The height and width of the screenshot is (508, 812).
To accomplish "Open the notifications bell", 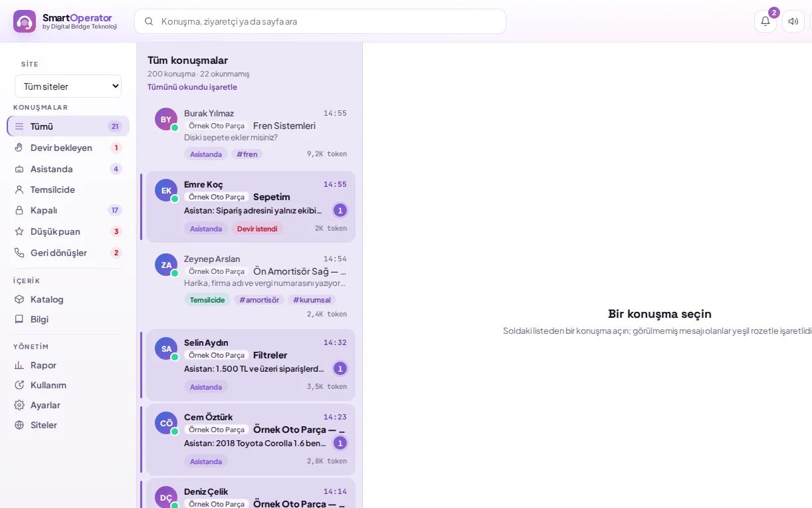I will [x=765, y=21].
